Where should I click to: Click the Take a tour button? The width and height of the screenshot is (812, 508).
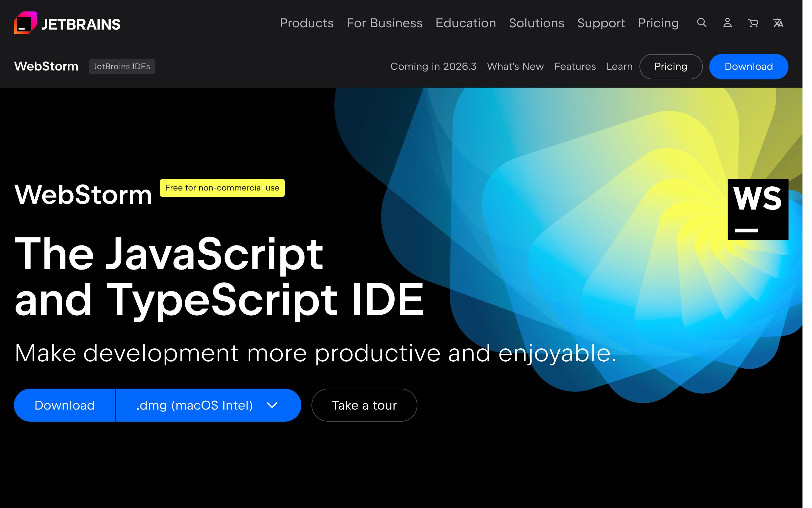click(x=364, y=405)
